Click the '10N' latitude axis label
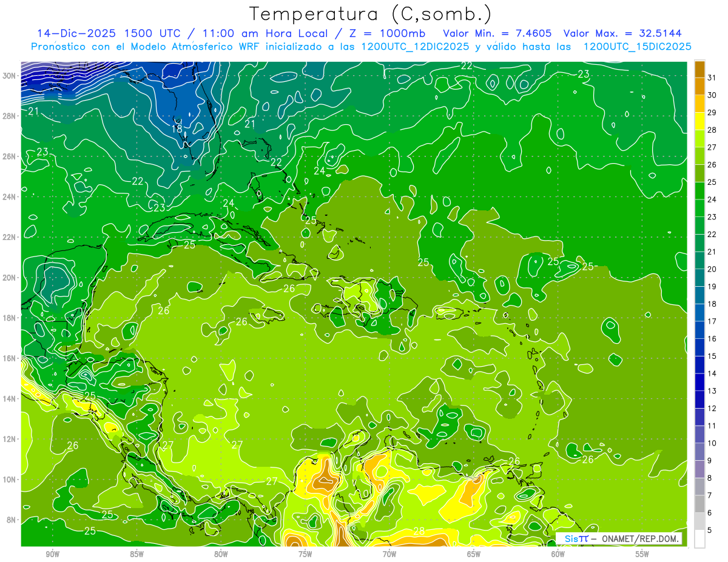Screen dimensions: 728x562 click(10, 479)
